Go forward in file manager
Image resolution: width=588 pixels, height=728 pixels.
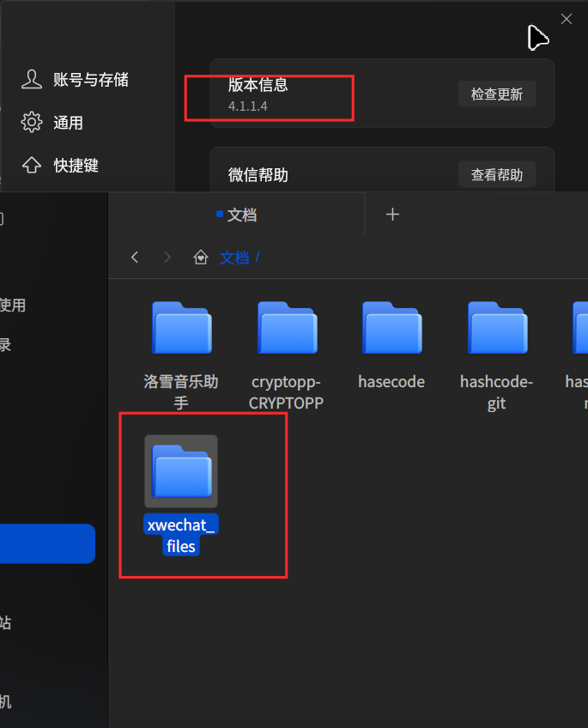click(167, 258)
